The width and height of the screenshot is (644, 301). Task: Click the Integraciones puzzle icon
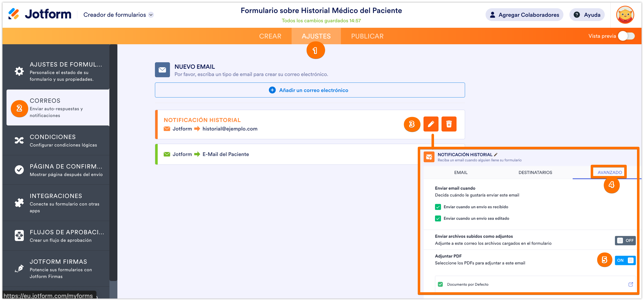pyautogui.click(x=19, y=203)
